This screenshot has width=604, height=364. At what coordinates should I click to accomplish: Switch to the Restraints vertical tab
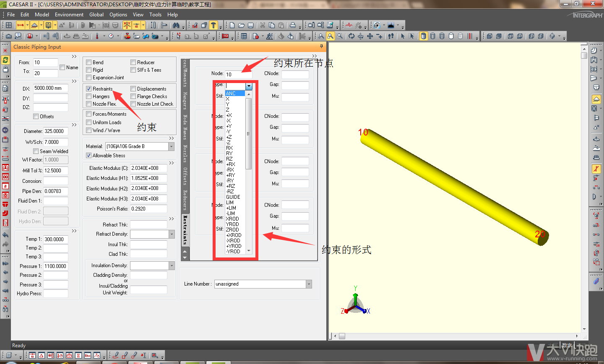pos(185,230)
